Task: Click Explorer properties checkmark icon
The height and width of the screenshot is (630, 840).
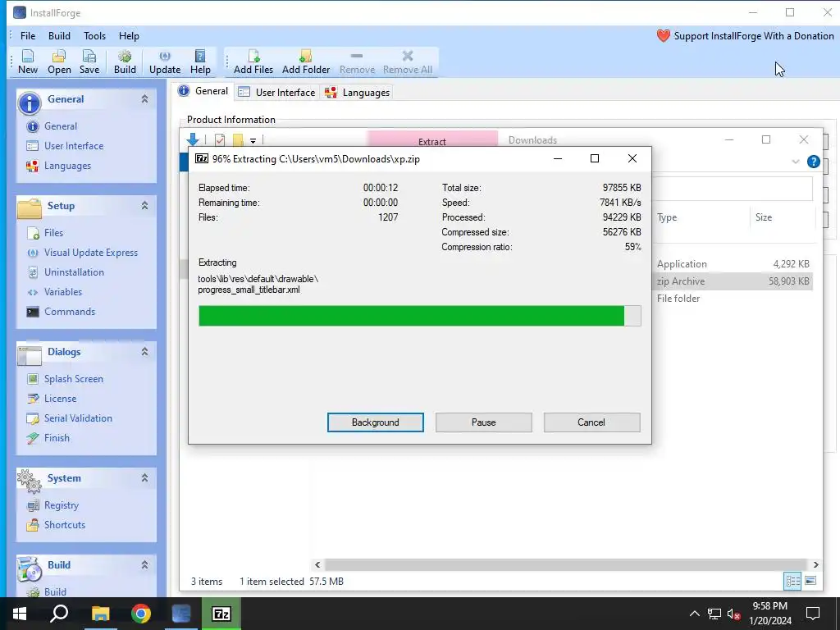Action: (220, 139)
